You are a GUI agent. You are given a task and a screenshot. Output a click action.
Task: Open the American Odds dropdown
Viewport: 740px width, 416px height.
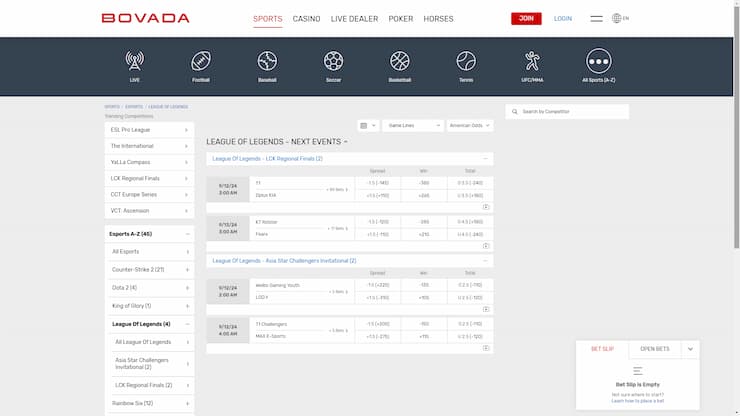pos(470,126)
